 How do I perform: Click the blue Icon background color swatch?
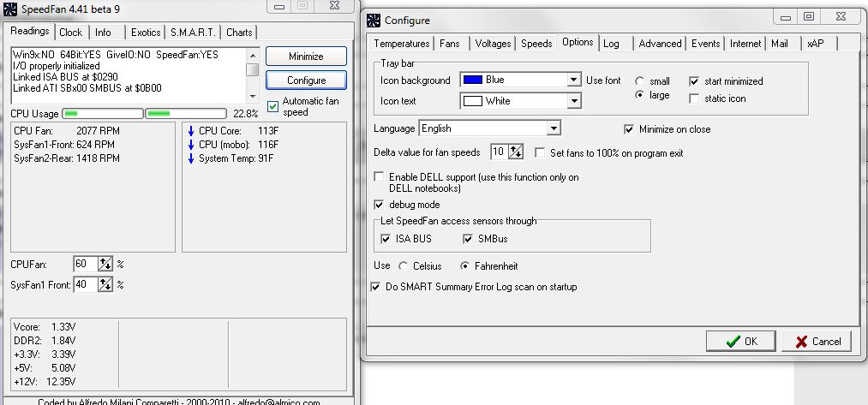click(x=473, y=80)
